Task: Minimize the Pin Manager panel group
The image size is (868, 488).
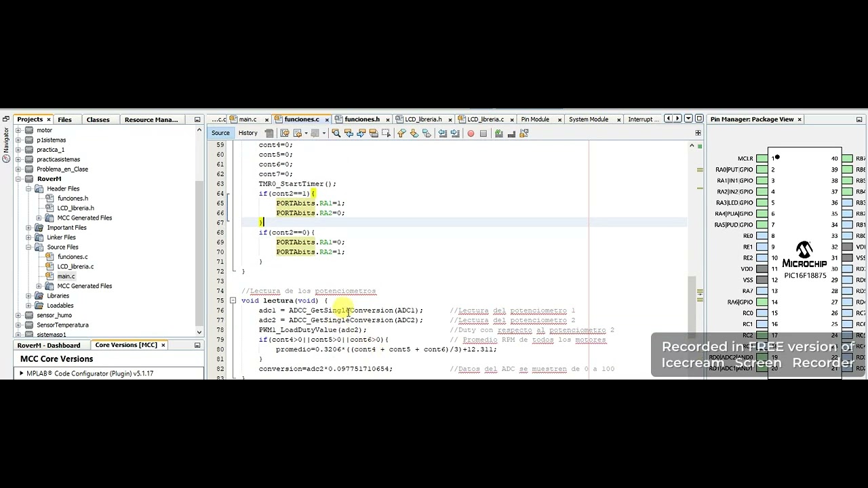Action: point(859,119)
